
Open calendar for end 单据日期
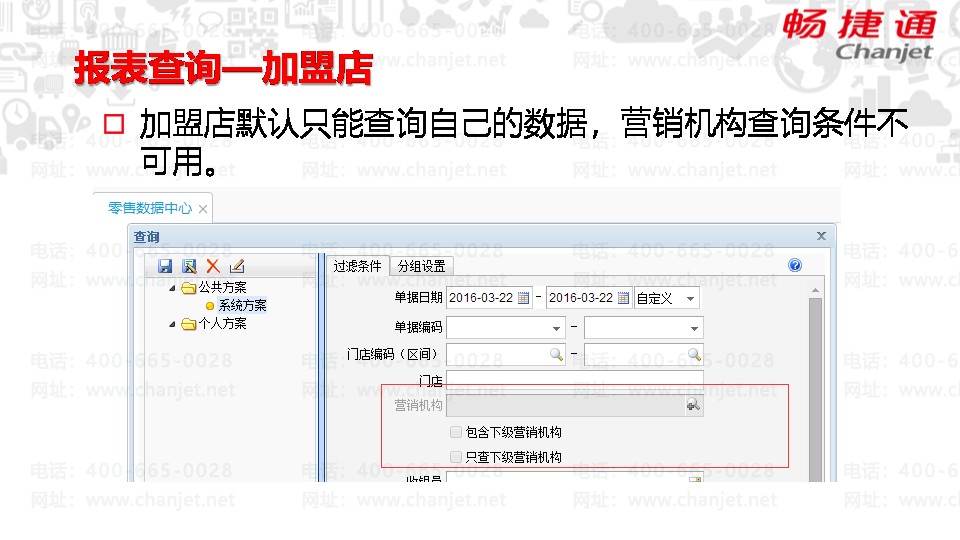623,298
